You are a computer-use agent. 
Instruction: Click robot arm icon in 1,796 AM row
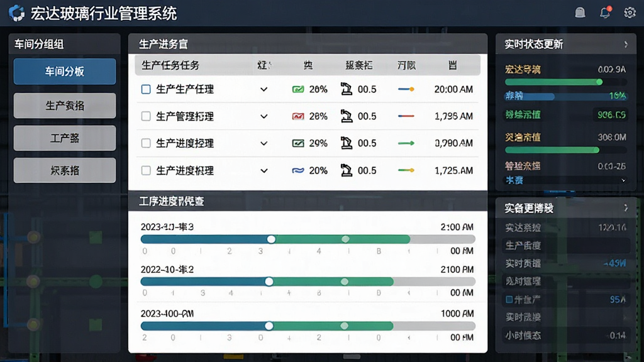pos(347,116)
